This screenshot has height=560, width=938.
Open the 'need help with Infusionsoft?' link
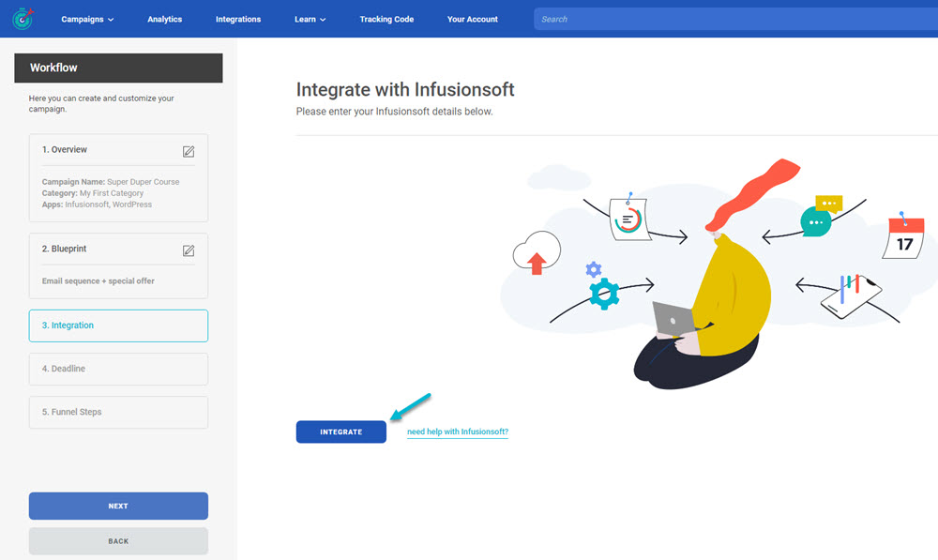coord(458,432)
